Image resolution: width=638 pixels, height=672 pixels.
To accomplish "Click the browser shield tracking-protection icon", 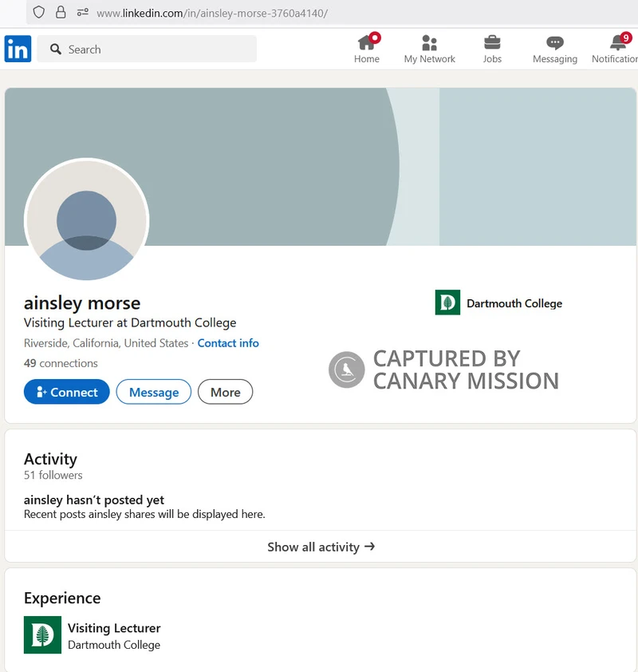I will click(38, 13).
